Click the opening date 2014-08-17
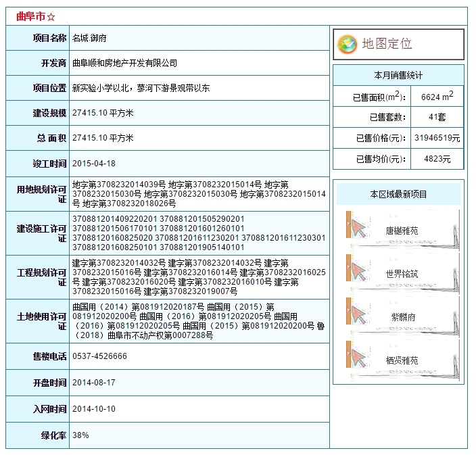The width and height of the screenshot is (476, 455). tap(94, 383)
